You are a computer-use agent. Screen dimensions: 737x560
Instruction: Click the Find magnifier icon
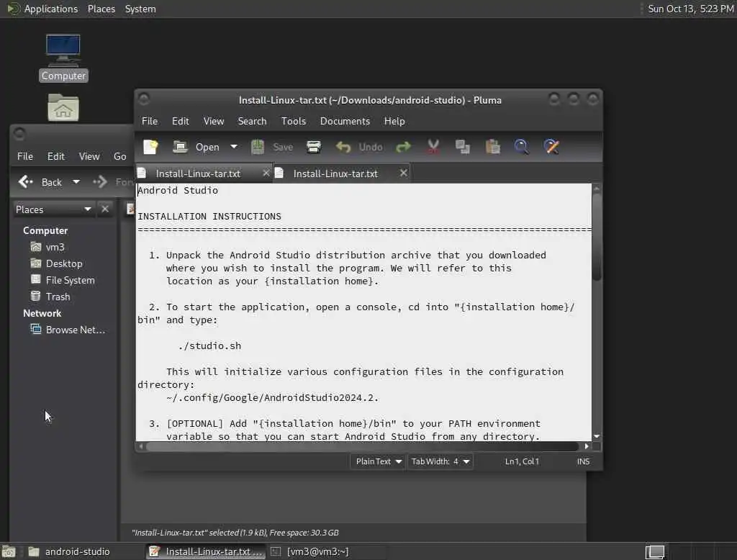point(521,147)
